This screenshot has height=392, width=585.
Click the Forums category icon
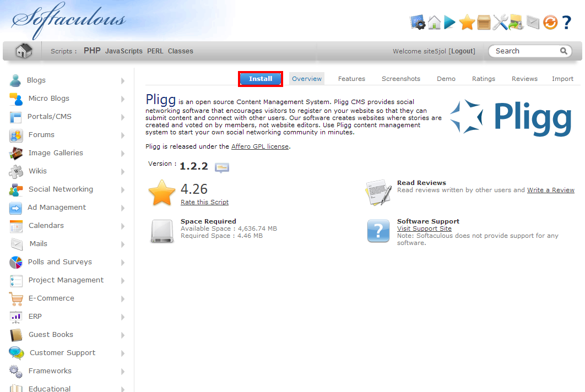pyautogui.click(x=16, y=135)
